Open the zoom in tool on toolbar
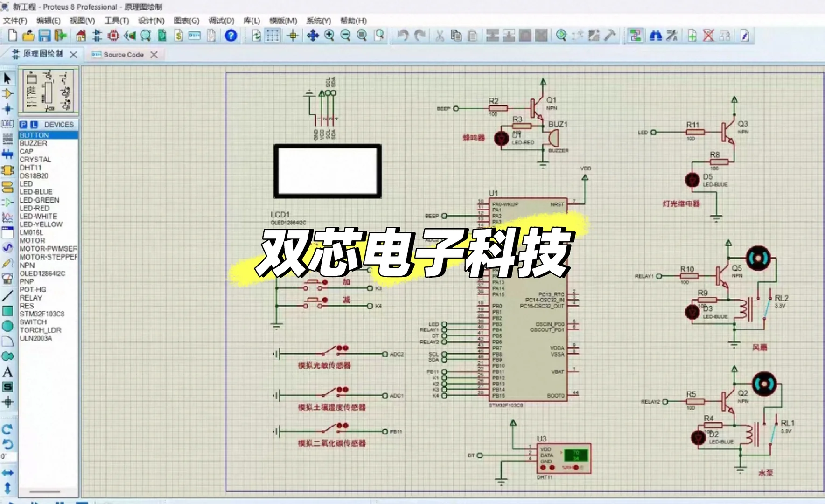The image size is (825, 504). click(x=329, y=35)
